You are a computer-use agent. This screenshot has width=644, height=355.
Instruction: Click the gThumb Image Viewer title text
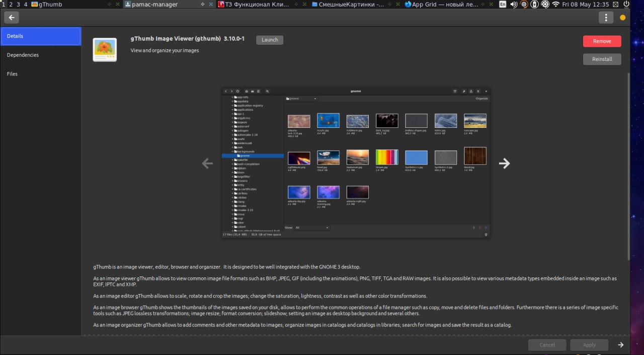(x=176, y=39)
